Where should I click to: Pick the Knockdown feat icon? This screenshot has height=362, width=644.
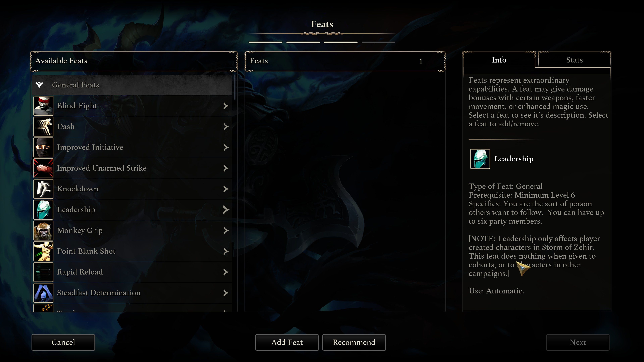click(x=43, y=189)
